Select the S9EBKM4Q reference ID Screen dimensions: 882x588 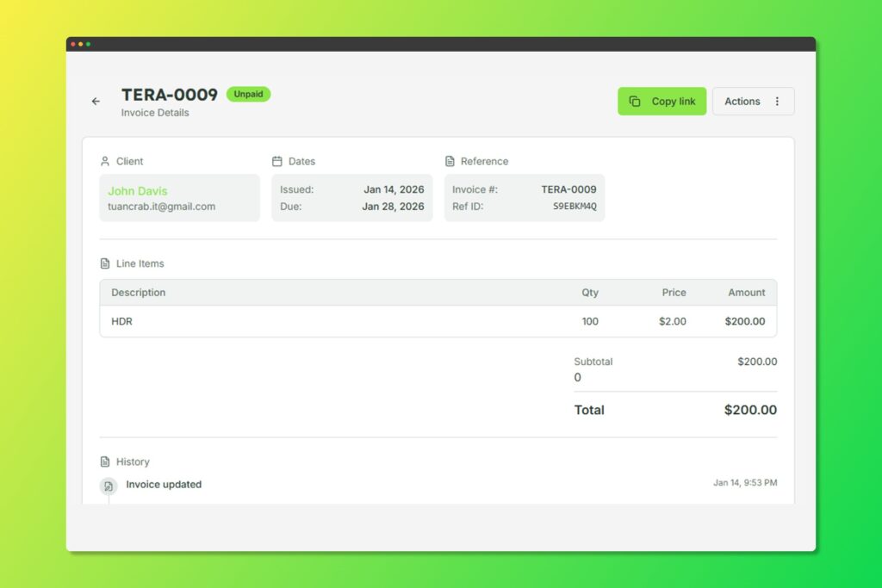[574, 207]
